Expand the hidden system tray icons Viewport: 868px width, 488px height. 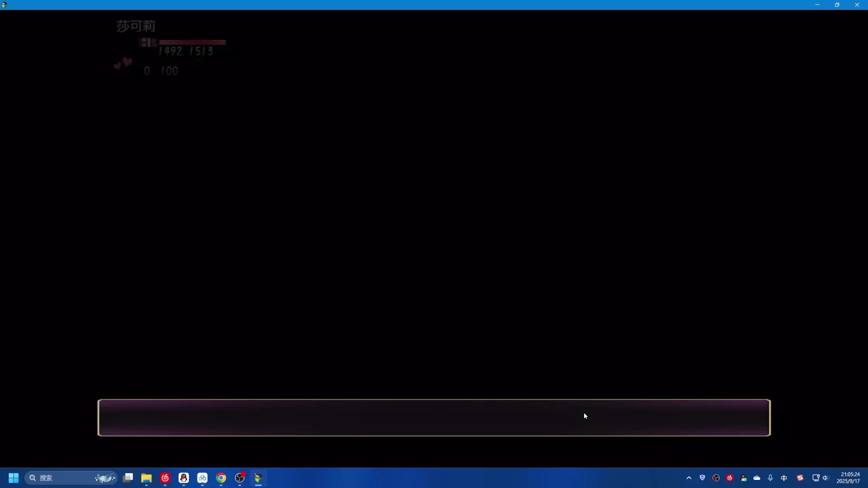[x=689, y=478]
